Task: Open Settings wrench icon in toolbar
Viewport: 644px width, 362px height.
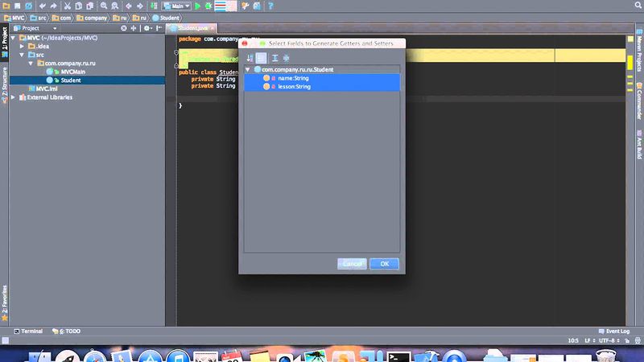Action: pos(246,6)
